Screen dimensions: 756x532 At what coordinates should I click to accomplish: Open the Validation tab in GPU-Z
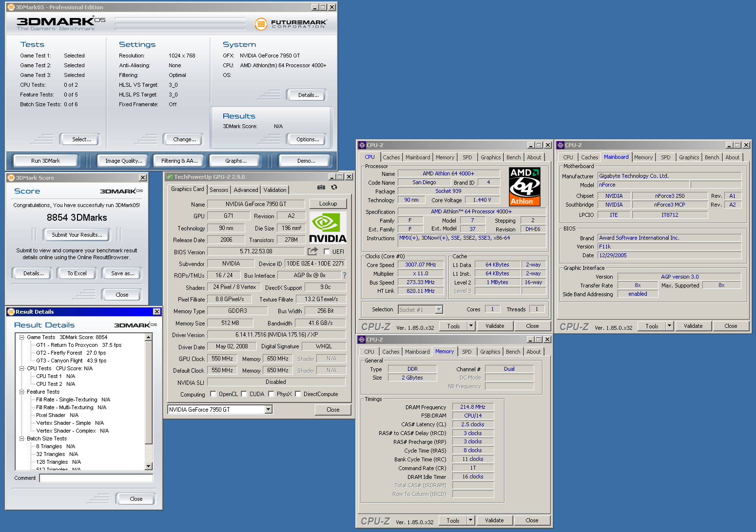275,190
